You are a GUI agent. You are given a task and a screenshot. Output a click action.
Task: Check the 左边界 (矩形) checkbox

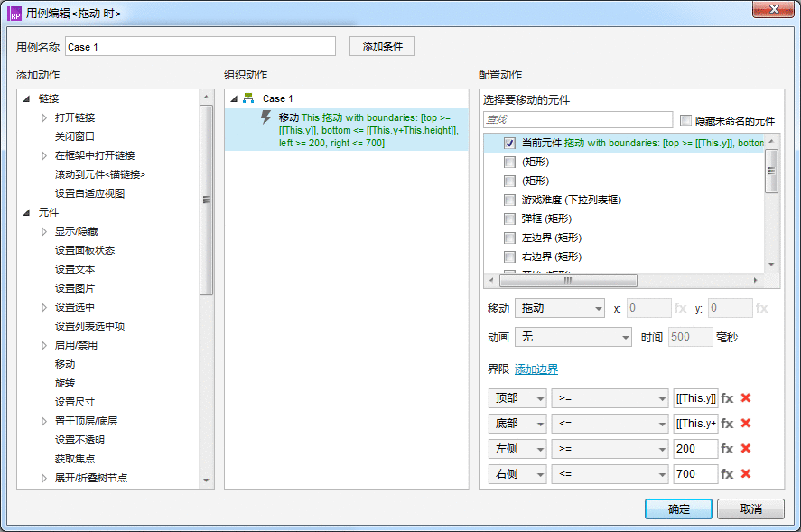point(509,238)
